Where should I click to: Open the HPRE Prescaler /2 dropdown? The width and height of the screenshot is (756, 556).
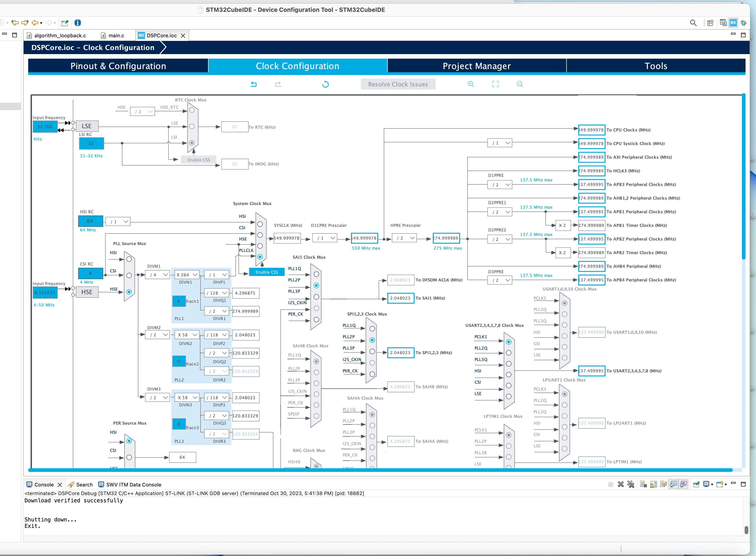(x=405, y=238)
